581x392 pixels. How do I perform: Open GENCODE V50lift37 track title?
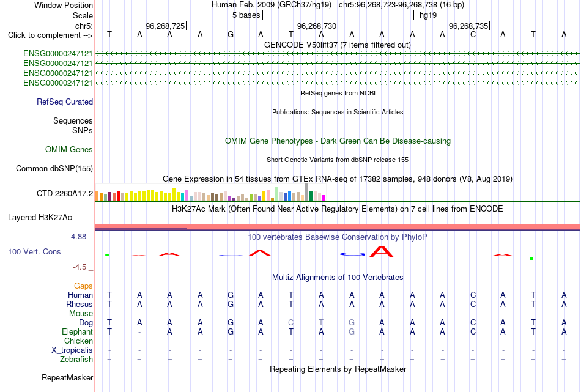coord(338,45)
